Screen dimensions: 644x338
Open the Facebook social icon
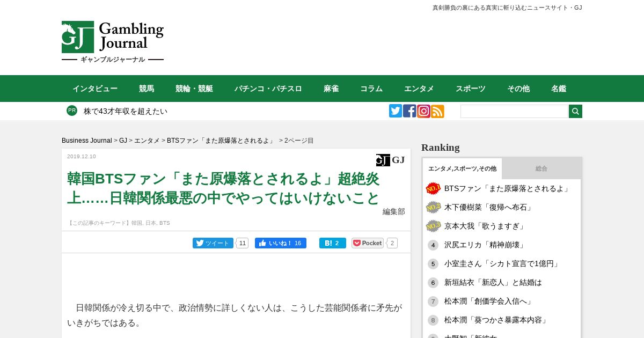(409, 111)
